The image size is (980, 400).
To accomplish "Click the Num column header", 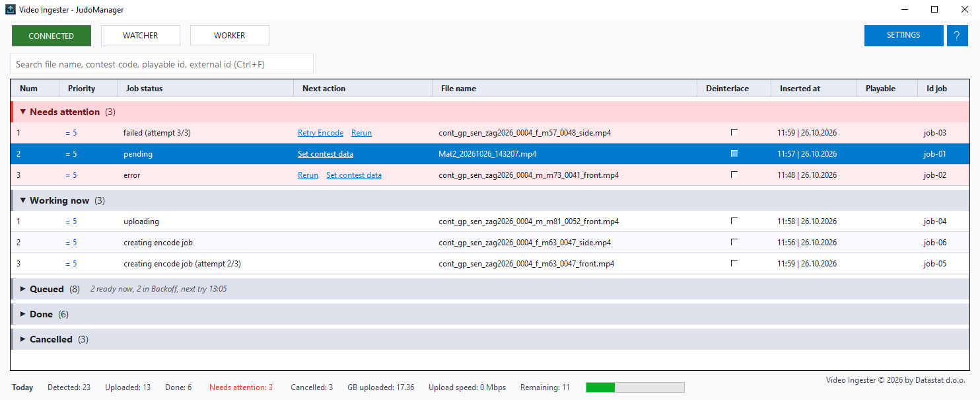I will click(35, 89).
